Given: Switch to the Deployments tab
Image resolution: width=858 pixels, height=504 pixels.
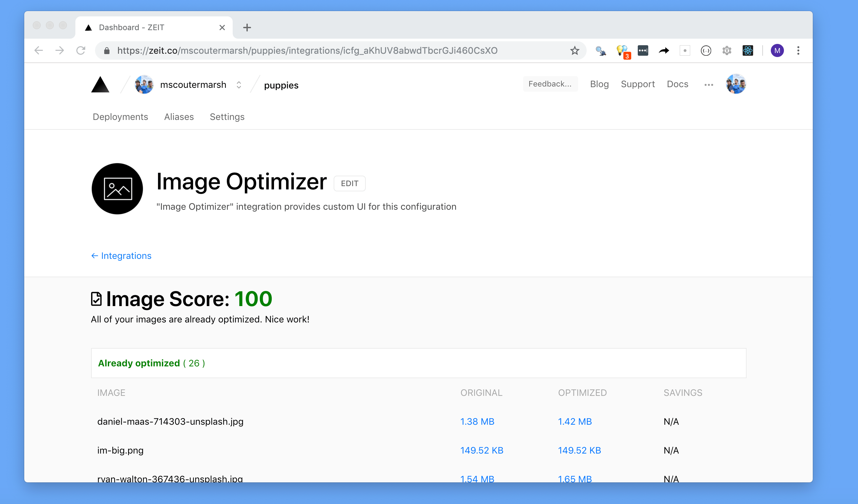Looking at the screenshot, I should 120,117.
